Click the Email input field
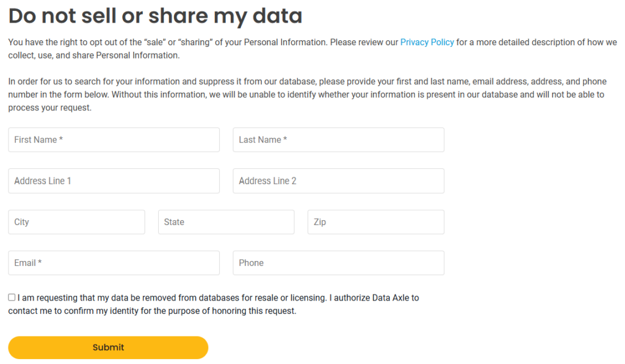The height and width of the screenshot is (364, 625). click(x=114, y=263)
